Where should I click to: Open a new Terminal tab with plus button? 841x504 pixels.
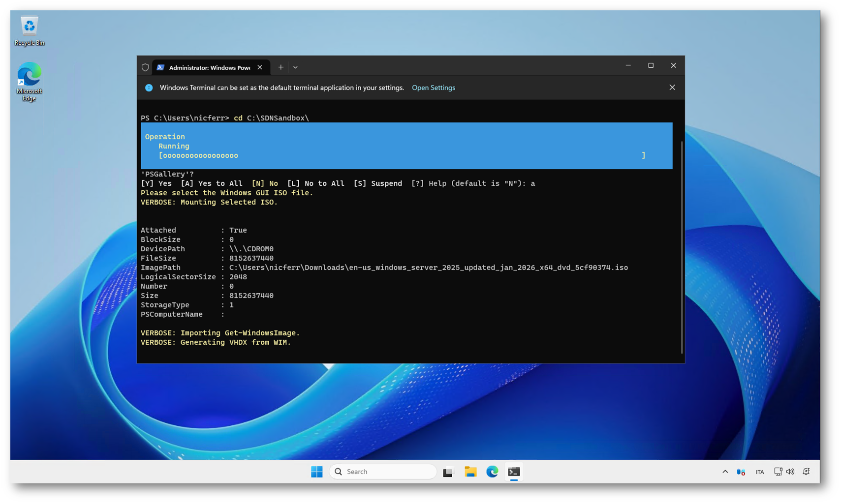pos(280,67)
